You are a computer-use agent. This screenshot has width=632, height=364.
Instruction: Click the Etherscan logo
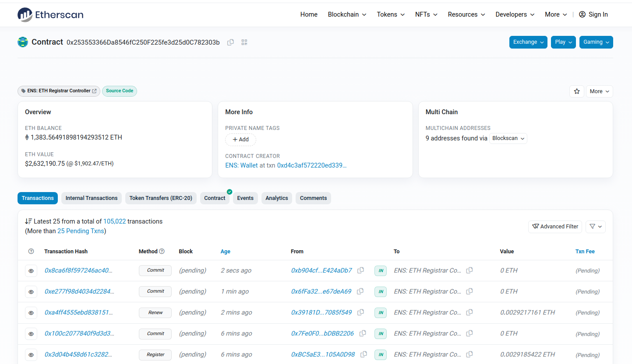pos(50,14)
